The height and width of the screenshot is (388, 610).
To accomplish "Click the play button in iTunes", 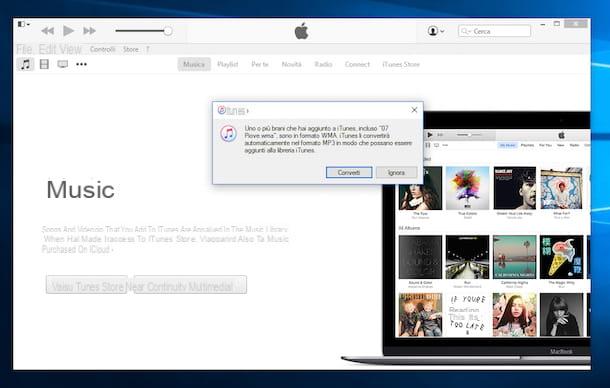I will click(68, 30).
